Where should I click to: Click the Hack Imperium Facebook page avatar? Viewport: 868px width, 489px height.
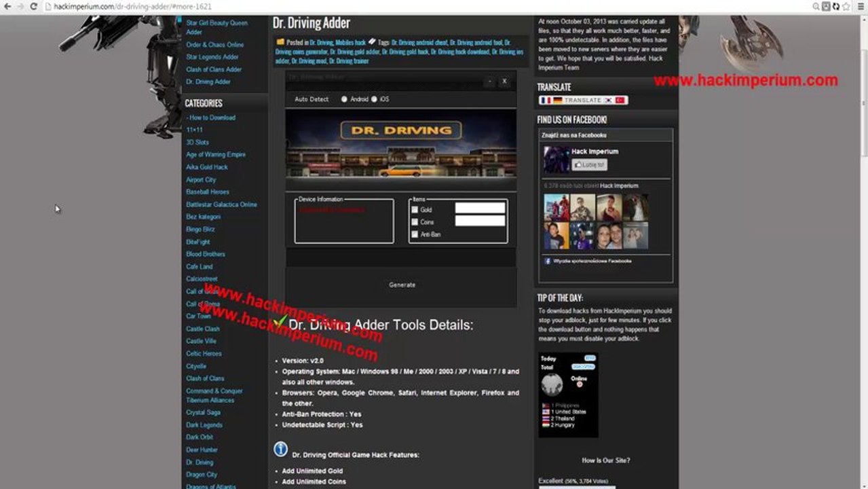point(556,160)
